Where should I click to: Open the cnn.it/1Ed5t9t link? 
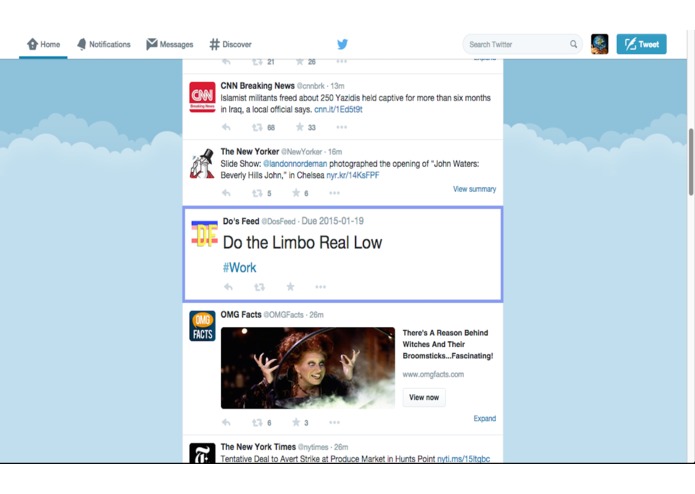click(x=338, y=109)
